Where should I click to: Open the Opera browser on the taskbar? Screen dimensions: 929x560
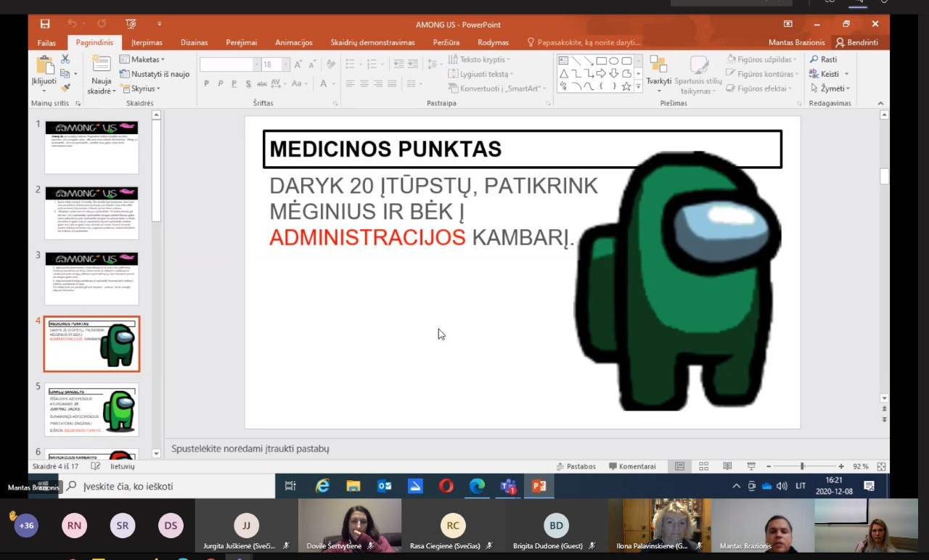[446, 486]
